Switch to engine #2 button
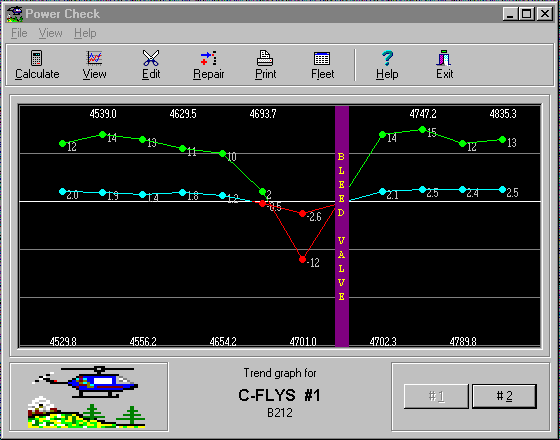560x440 pixels. pos(504,396)
